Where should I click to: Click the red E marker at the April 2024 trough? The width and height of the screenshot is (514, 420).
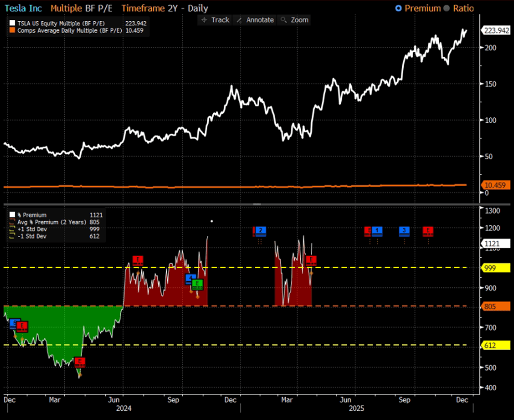pos(80,362)
